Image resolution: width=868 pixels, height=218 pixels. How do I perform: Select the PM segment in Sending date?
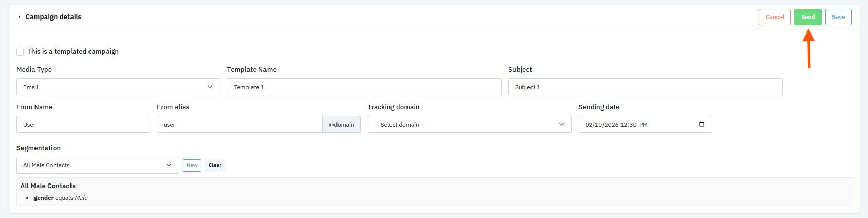tap(643, 125)
